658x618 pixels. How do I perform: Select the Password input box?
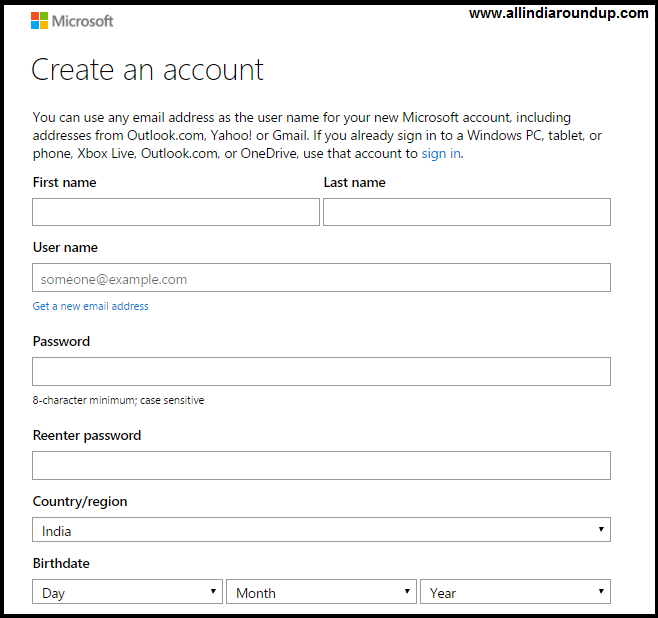coord(321,372)
